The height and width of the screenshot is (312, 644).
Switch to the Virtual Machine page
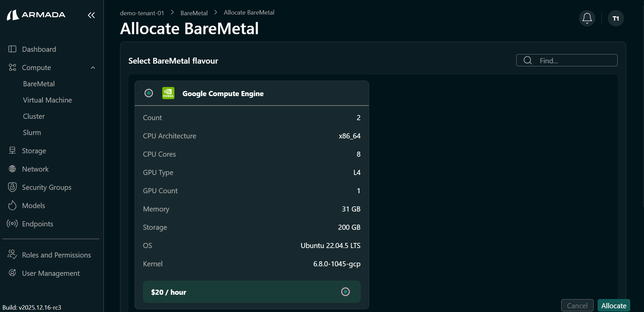[47, 99]
